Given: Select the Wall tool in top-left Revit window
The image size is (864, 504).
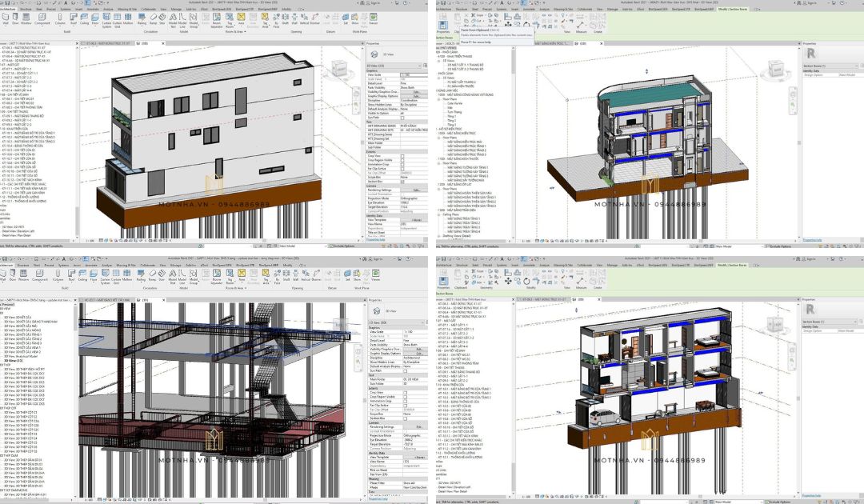Looking at the screenshot, I should coord(6,19).
